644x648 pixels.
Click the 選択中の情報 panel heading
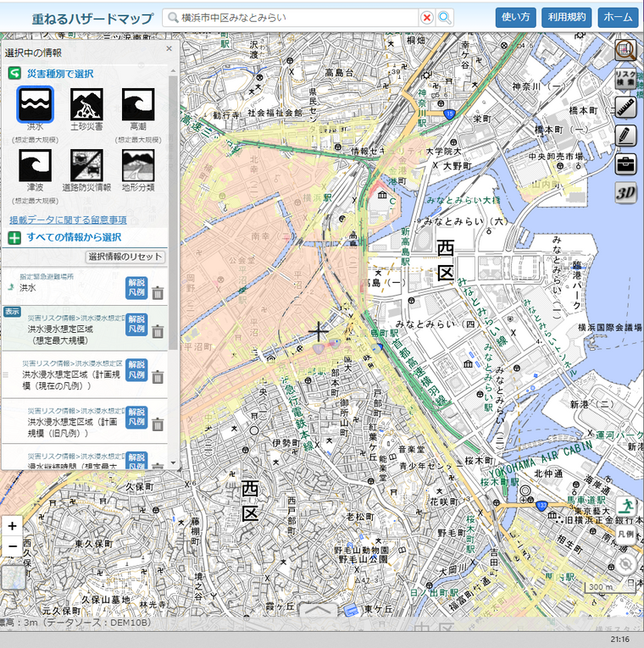click(x=33, y=53)
